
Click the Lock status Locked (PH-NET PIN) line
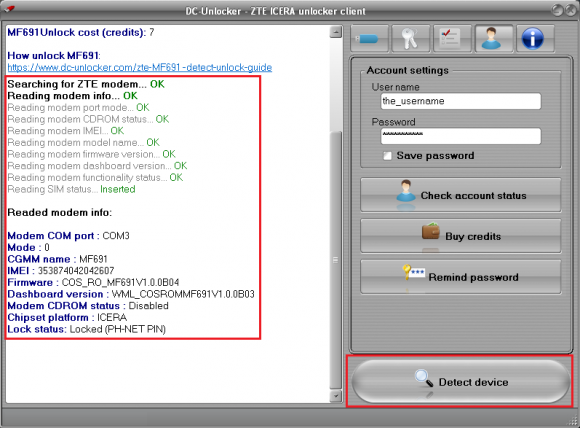(x=87, y=329)
